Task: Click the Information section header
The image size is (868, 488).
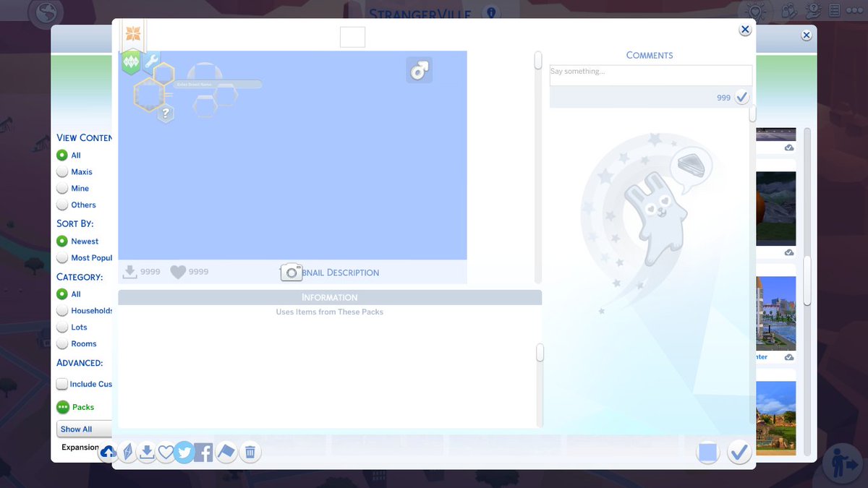Action: click(x=330, y=297)
